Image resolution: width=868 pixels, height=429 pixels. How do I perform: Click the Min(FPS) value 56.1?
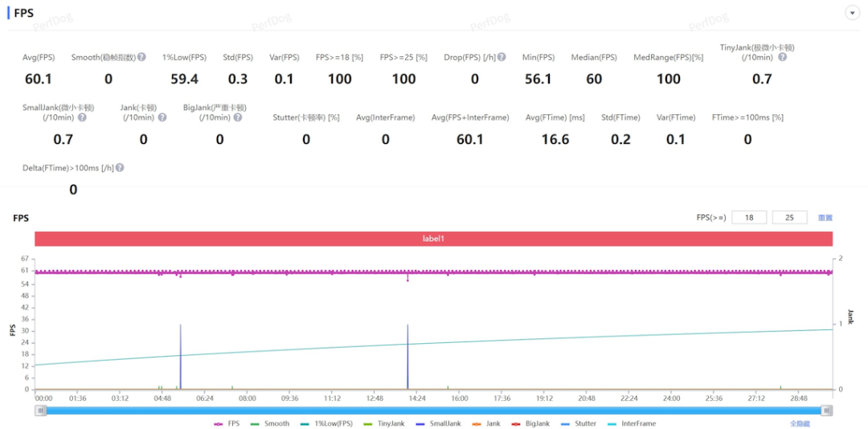tap(538, 80)
